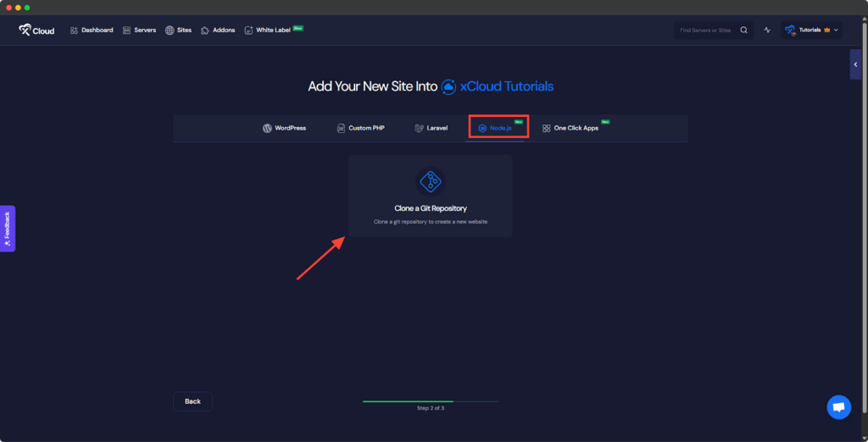Expand the collapsed right side panel
The height and width of the screenshot is (442, 868).
[x=855, y=64]
